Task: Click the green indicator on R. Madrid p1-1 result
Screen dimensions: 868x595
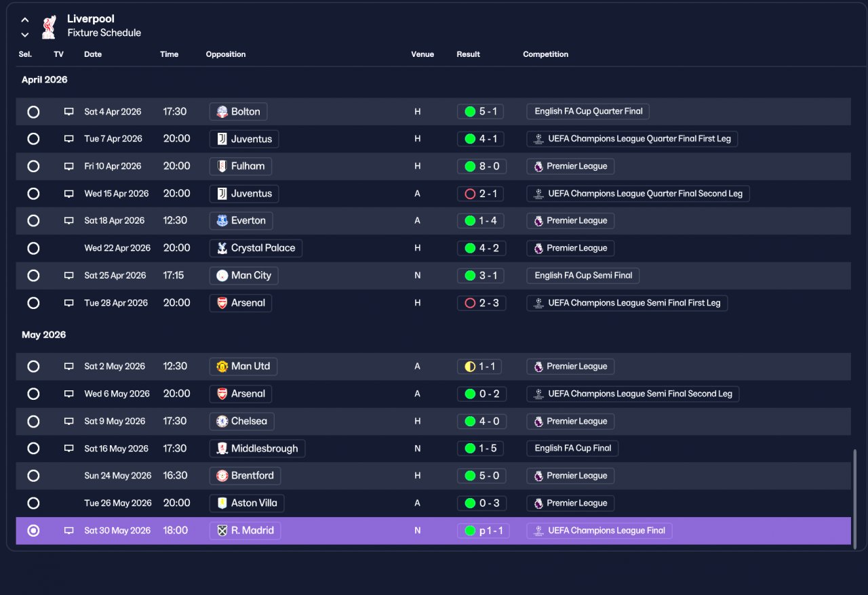Action: (x=470, y=531)
